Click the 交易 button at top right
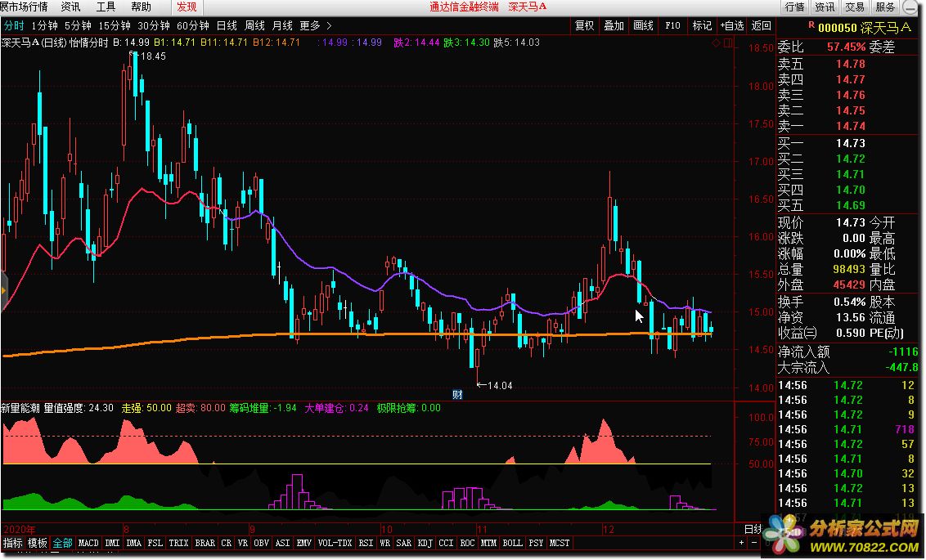The height and width of the screenshot is (560, 926). click(855, 7)
